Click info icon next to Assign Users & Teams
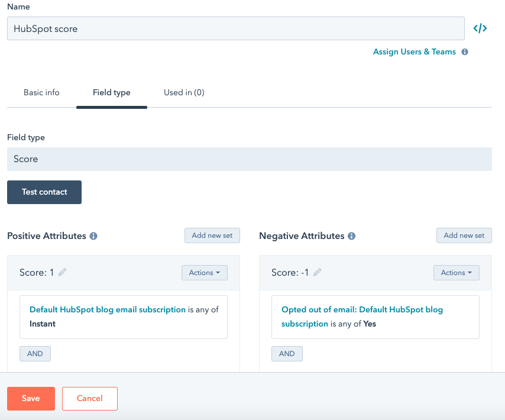505x420 pixels. click(465, 52)
